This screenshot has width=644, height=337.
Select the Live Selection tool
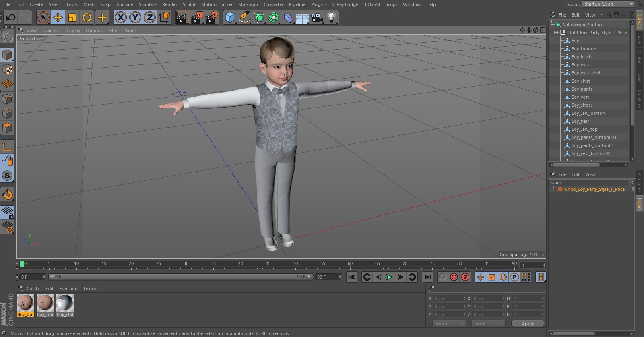[43, 17]
